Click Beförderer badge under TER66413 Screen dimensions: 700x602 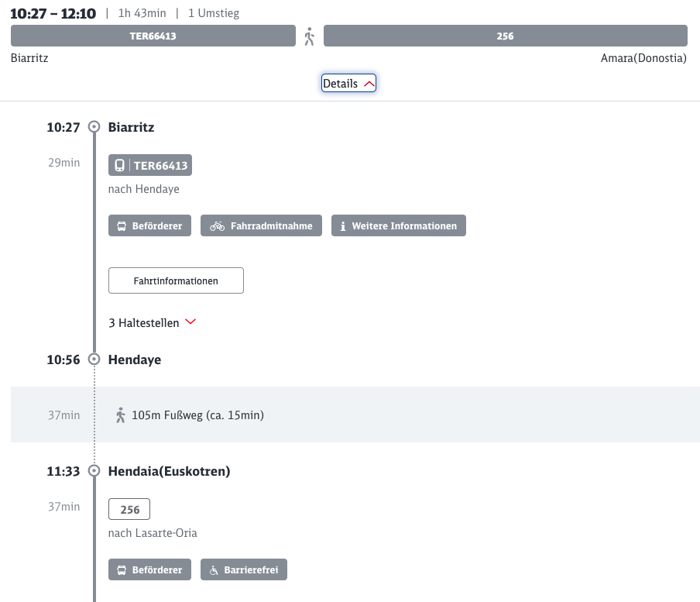point(149,226)
